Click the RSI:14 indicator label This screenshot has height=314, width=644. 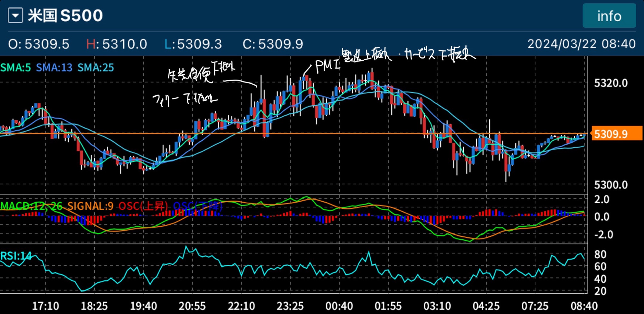(x=16, y=256)
